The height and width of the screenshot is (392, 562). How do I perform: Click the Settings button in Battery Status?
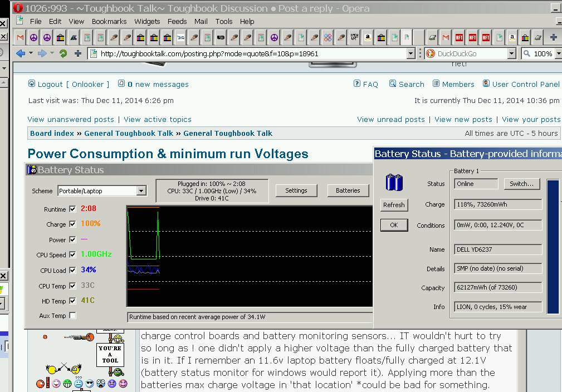click(x=296, y=190)
